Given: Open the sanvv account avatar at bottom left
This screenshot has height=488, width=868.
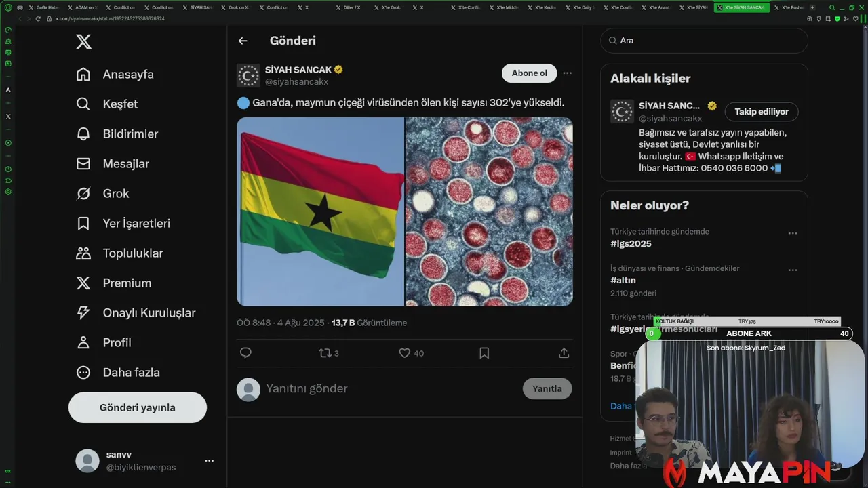Looking at the screenshot, I should tap(87, 461).
